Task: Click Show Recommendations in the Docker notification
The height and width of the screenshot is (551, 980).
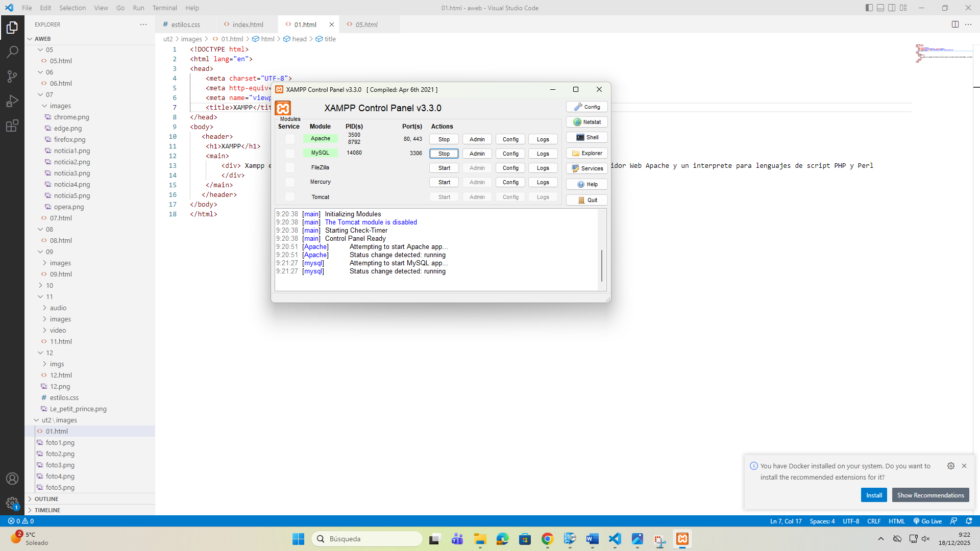Action: [x=930, y=495]
